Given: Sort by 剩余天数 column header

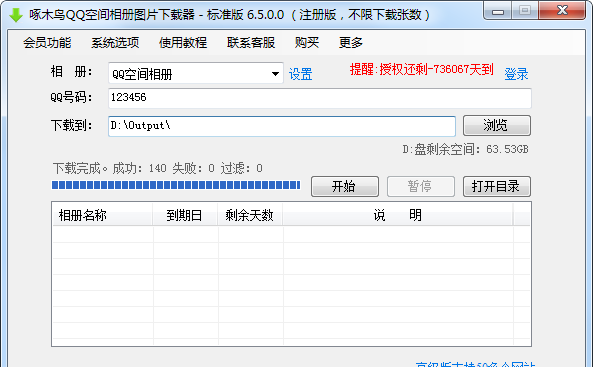Looking at the screenshot, I should pyautogui.click(x=250, y=215).
